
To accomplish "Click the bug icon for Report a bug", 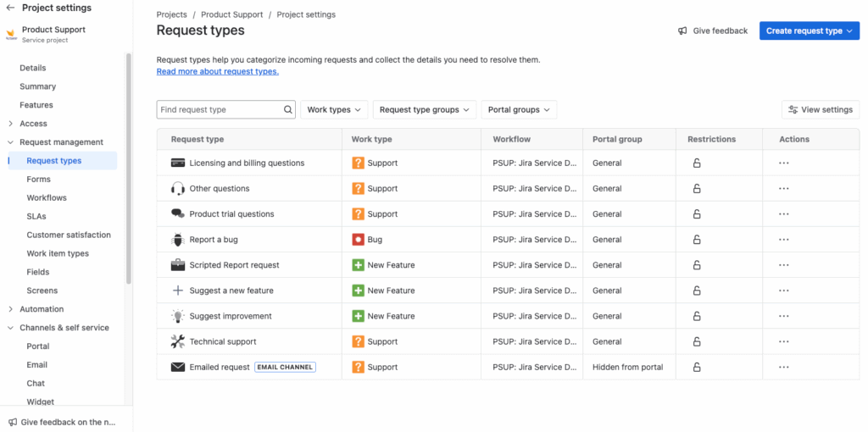I will (x=178, y=240).
